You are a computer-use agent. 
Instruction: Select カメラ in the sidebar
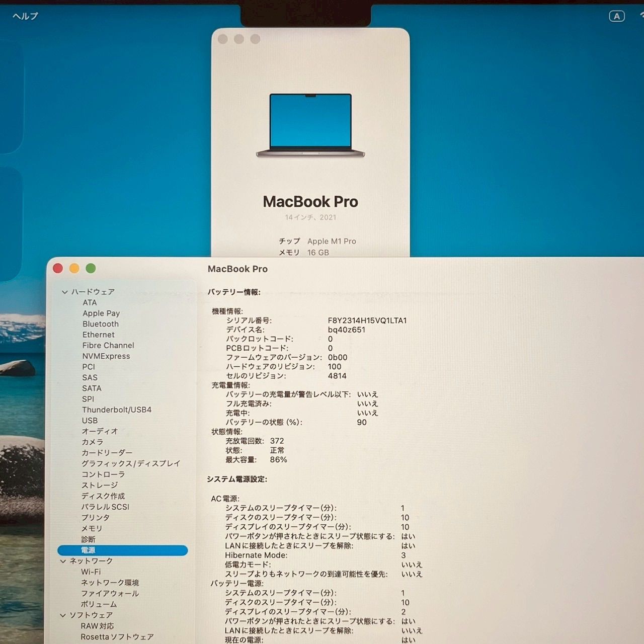click(x=93, y=442)
